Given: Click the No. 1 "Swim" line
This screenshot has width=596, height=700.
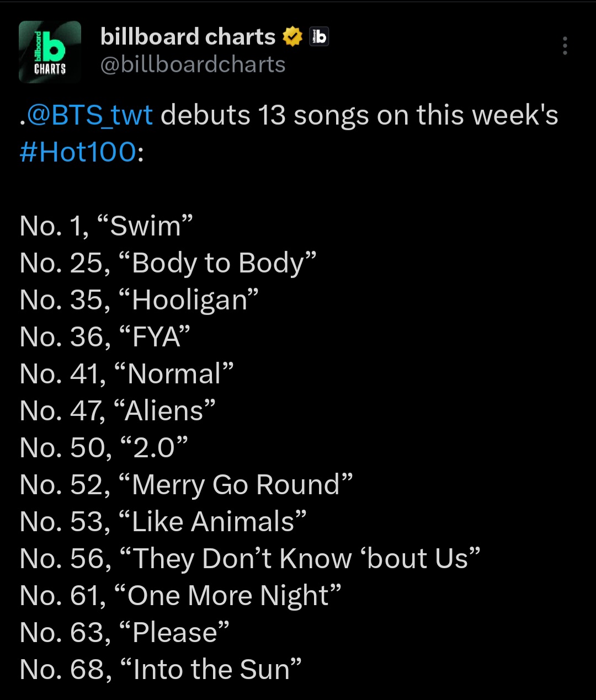Looking at the screenshot, I should coord(106,226).
